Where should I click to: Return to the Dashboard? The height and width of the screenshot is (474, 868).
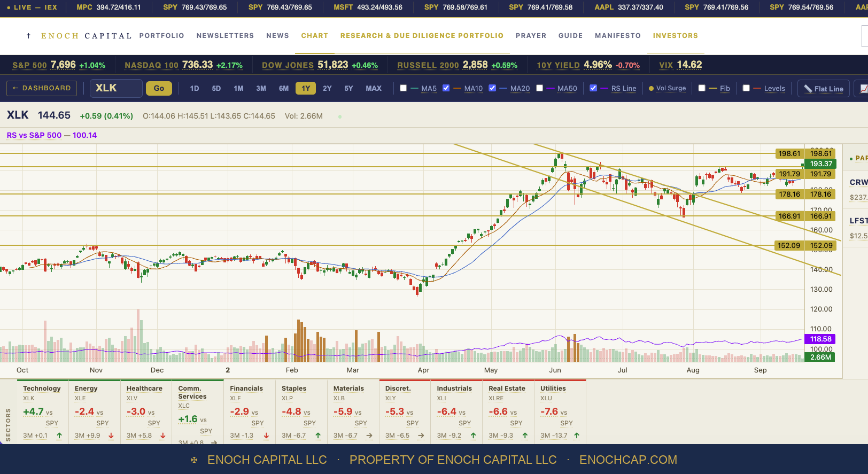tap(42, 88)
